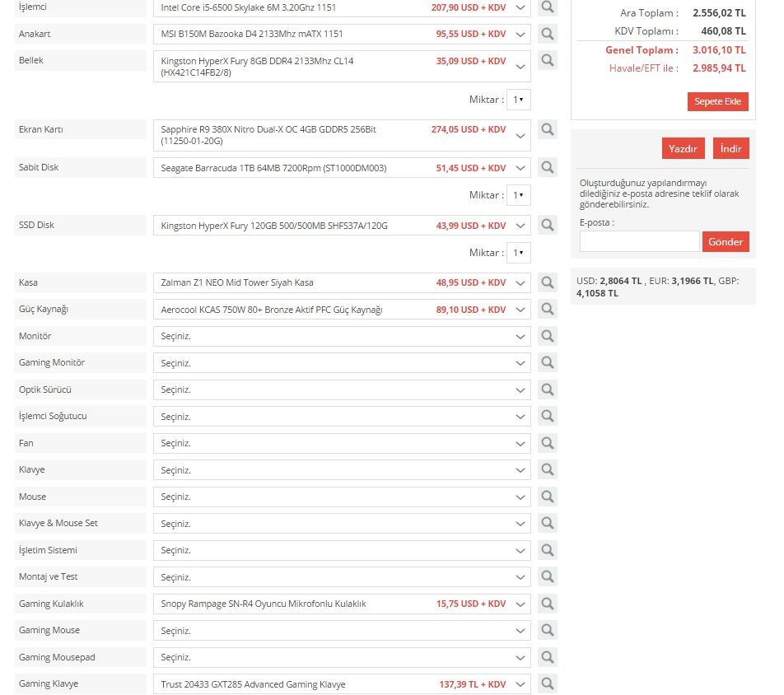Change the Miktar quantity for Bellek

click(519, 100)
